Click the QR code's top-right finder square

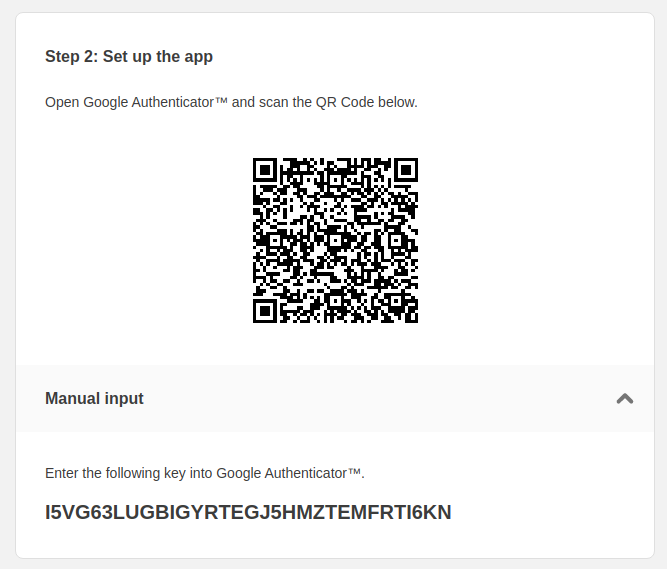coord(406,170)
